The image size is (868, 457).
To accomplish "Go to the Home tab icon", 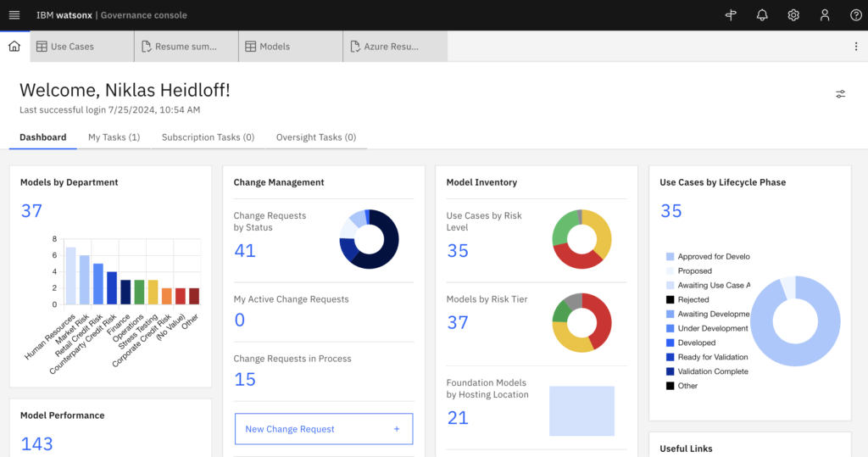I will click(14, 47).
